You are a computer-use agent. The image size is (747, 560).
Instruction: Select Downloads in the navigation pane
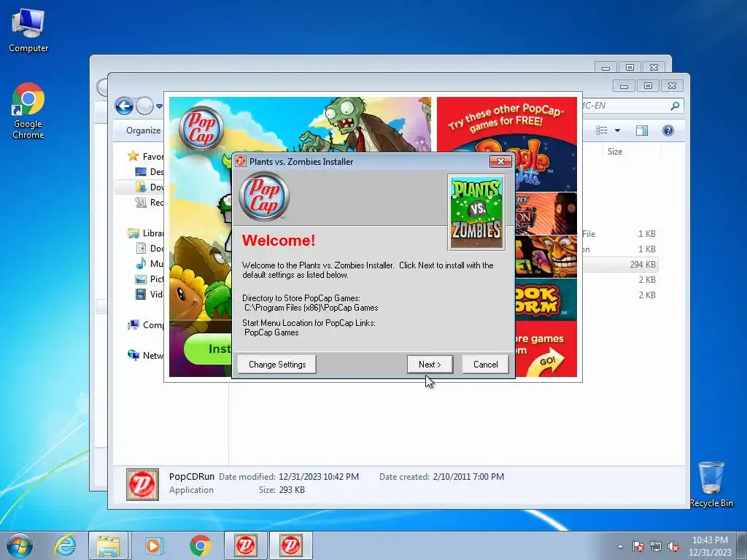tap(149, 187)
